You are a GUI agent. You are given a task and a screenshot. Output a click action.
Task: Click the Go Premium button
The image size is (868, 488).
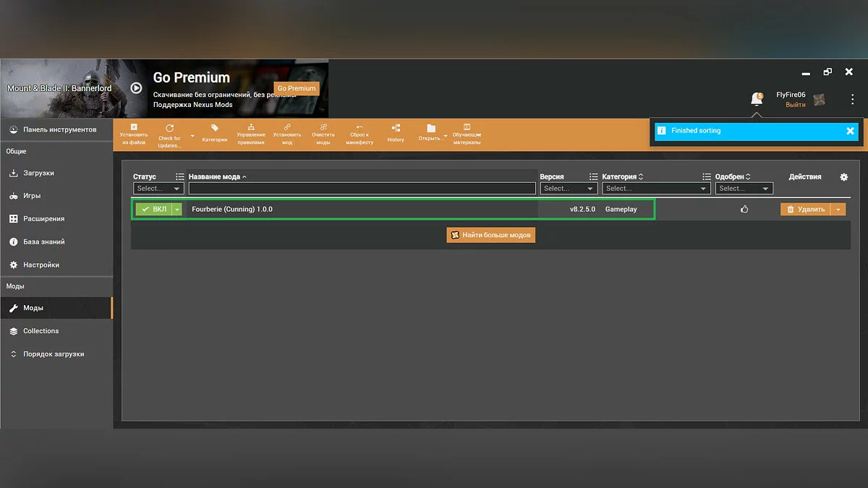[297, 88]
